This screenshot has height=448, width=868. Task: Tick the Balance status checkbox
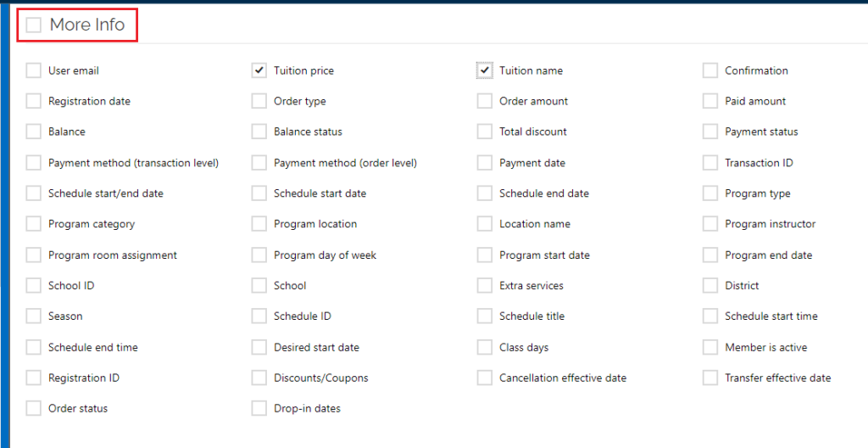tap(259, 132)
